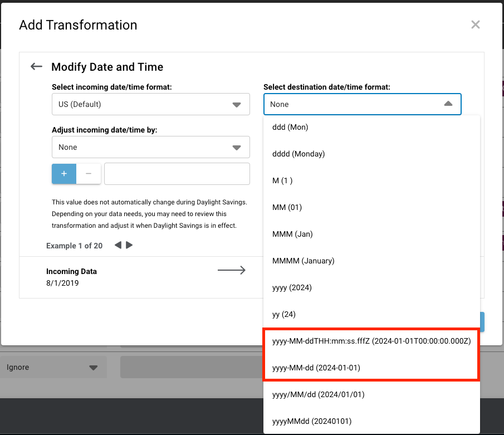Image resolution: width=504 pixels, height=435 pixels.
Task: Select MMMM (January) format option
Action: (x=371, y=261)
